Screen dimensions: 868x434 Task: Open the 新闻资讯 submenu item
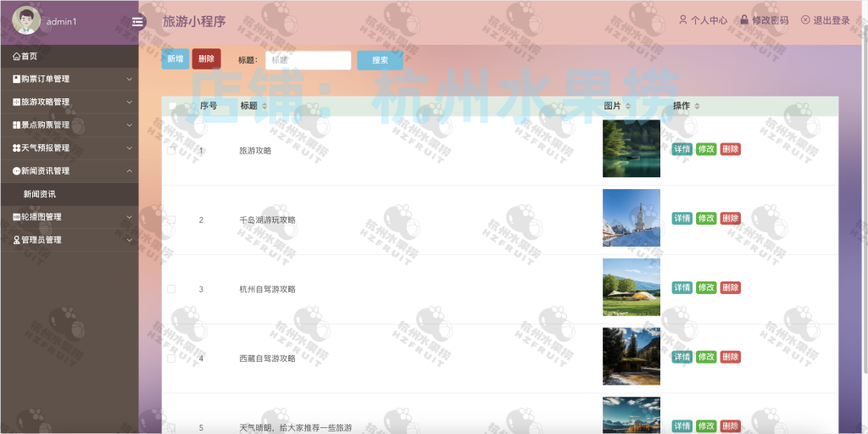pyautogui.click(x=70, y=194)
